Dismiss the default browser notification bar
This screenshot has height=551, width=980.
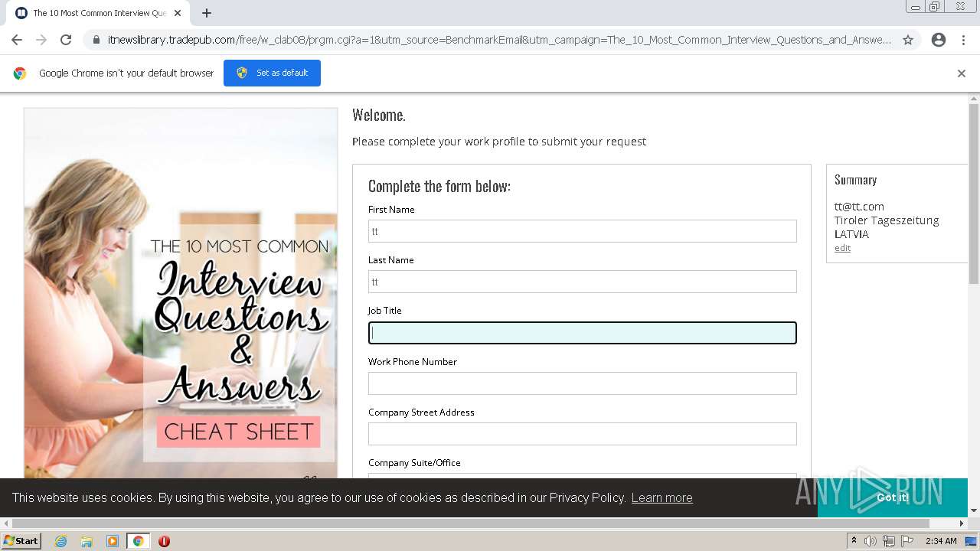tap(962, 73)
